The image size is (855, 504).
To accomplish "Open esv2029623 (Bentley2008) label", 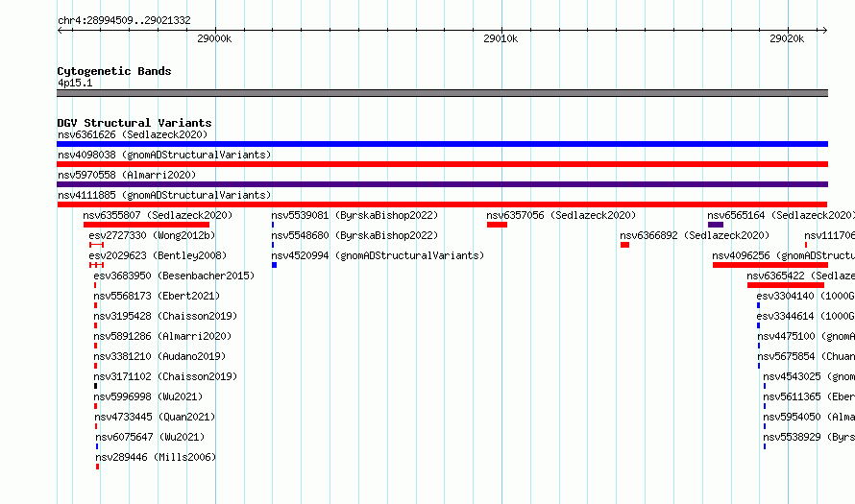I will (158, 255).
